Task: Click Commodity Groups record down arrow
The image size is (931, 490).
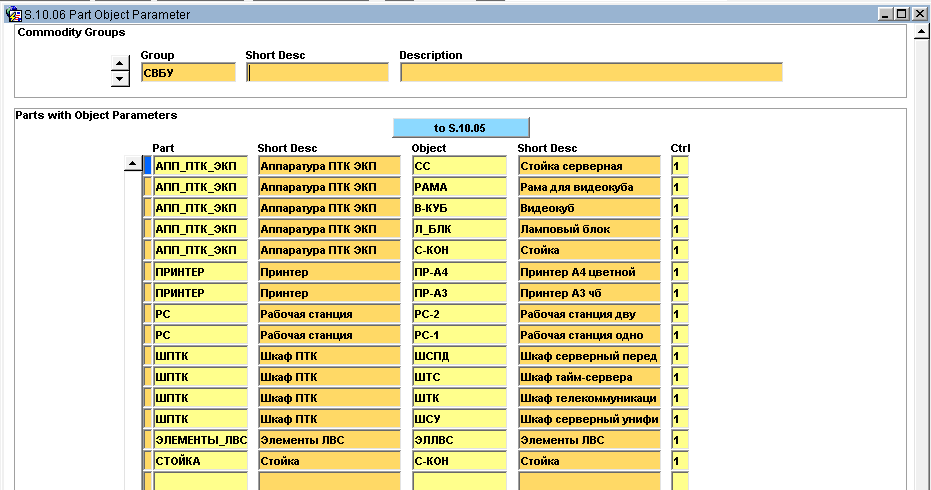Action: tap(120, 78)
